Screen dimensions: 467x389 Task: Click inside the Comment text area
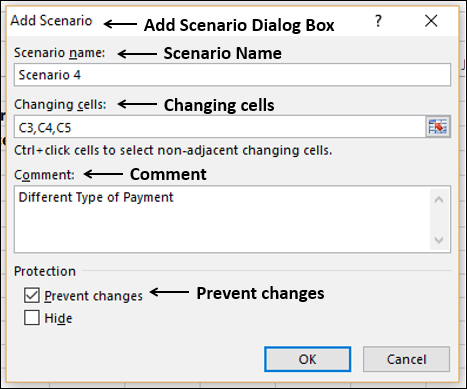point(222,219)
